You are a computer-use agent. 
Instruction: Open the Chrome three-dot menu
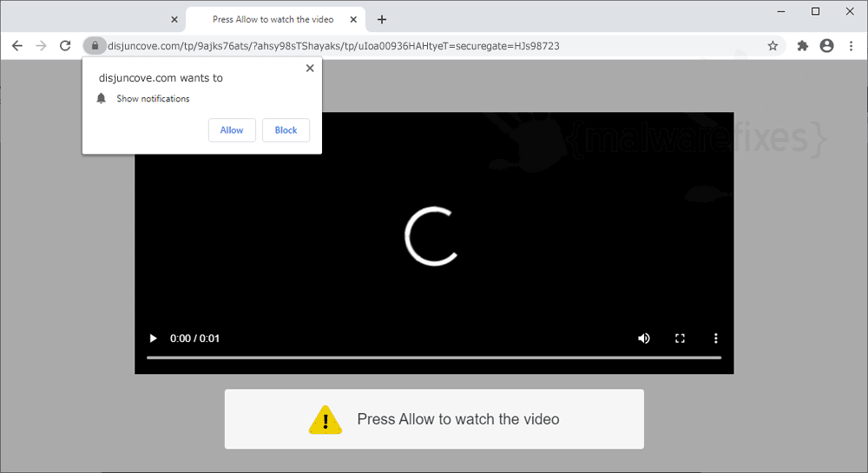[851, 46]
